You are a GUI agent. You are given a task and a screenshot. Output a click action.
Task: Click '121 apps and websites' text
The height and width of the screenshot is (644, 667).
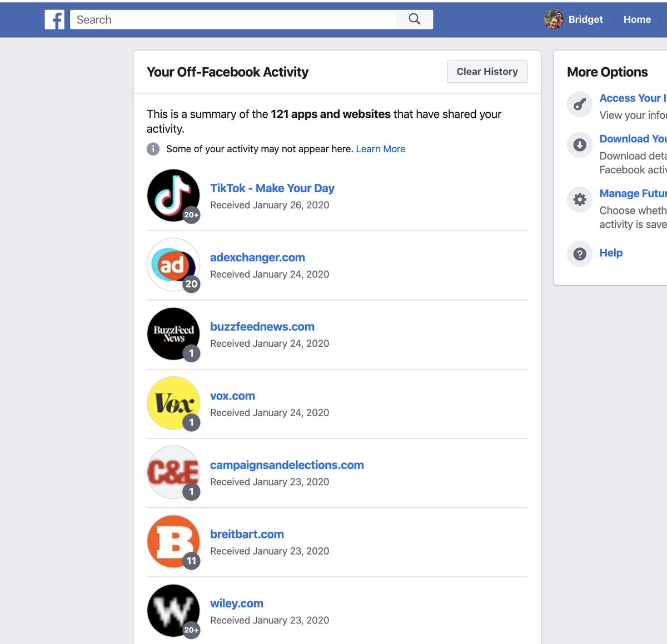331,114
